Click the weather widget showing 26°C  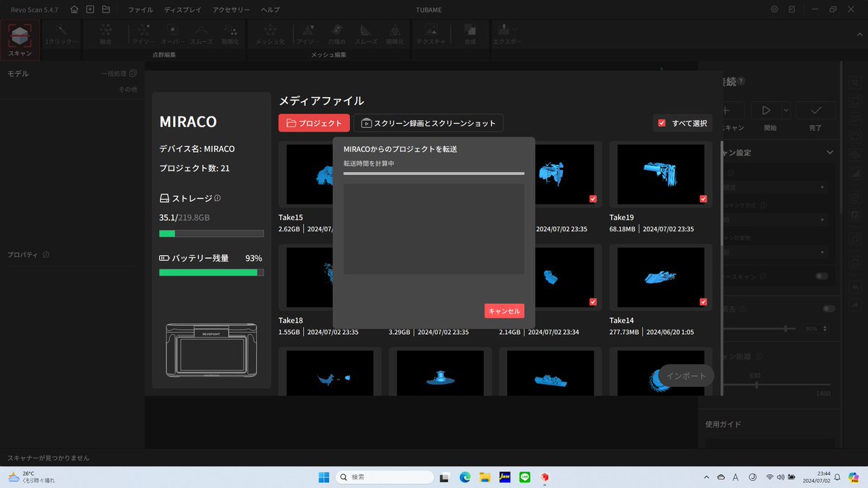click(x=31, y=477)
